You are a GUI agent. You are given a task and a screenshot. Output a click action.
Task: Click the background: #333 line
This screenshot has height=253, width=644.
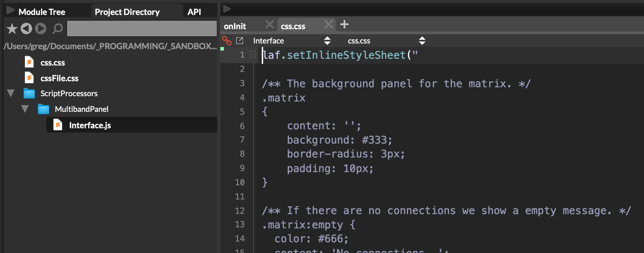(339, 140)
